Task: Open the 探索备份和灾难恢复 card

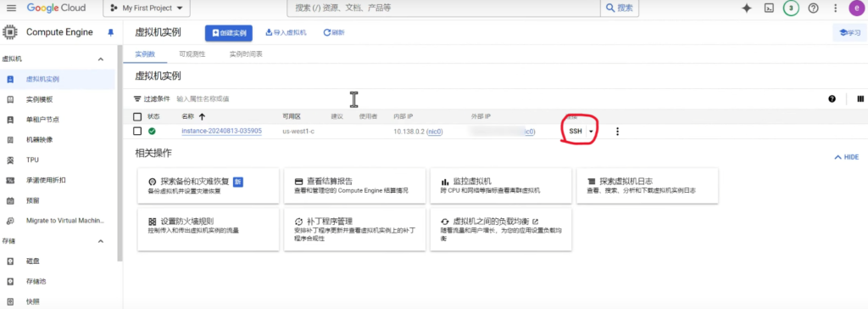Action: [x=209, y=186]
